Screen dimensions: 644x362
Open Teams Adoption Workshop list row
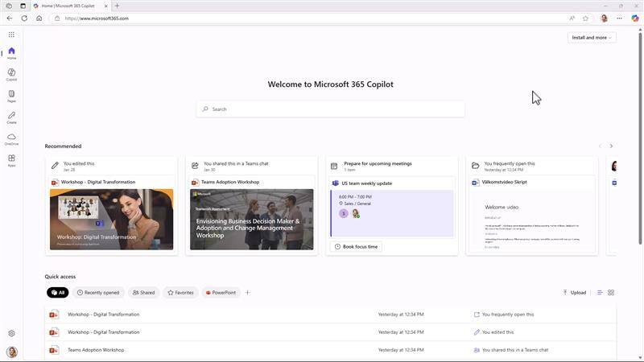point(330,350)
